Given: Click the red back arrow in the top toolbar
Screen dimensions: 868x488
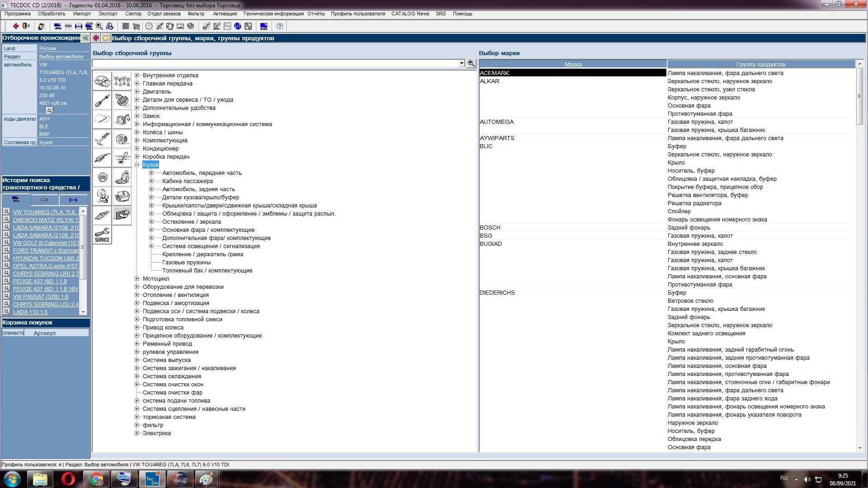Looking at the screenshot, I should [16, 26].
